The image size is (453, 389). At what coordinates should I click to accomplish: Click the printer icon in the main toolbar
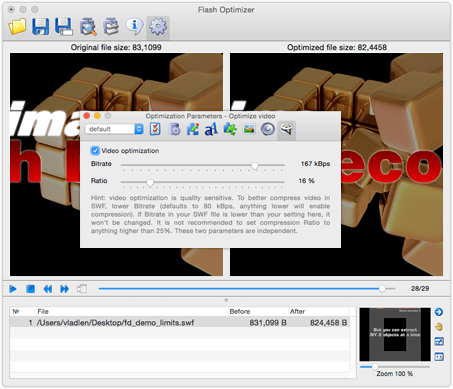click(x=111, y=27)
